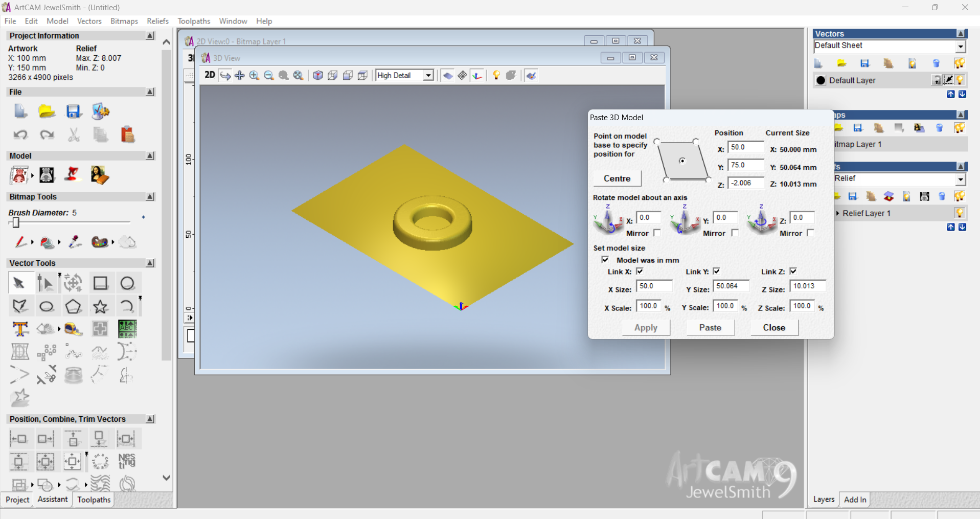Click the New Model file icon

click(x=20, y=111)
